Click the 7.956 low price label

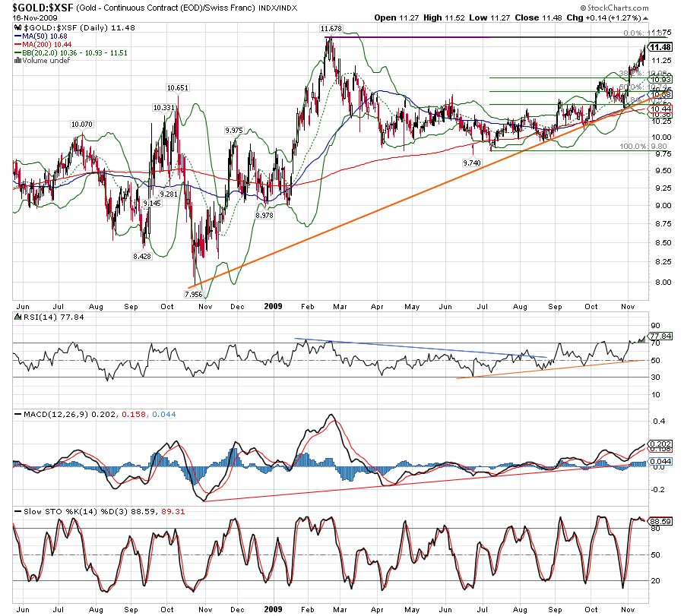194,294
